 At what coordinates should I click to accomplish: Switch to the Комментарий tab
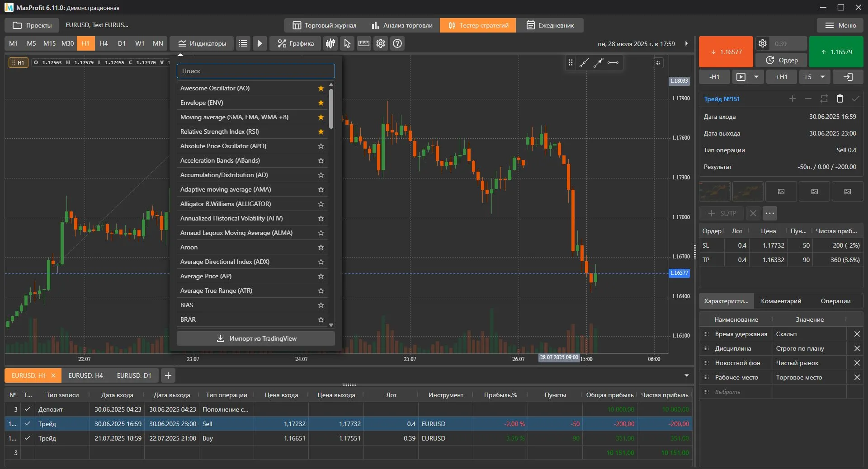781,301
